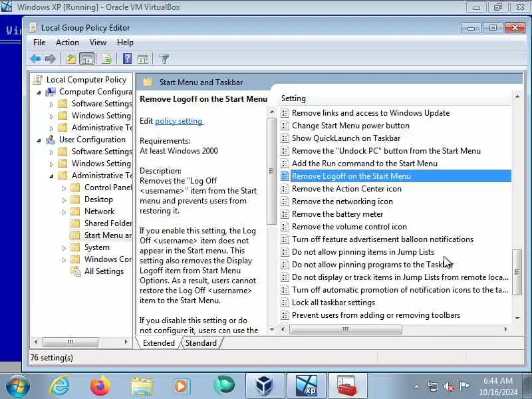The height and width of the screenshot is (399, 532).
Task: Select Remove the networking icon setting
Action: click(342, 201)
